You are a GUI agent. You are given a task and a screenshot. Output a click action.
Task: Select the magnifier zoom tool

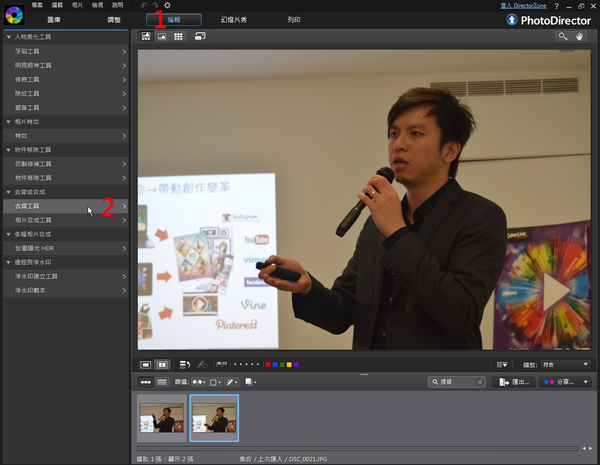[563, 36]
